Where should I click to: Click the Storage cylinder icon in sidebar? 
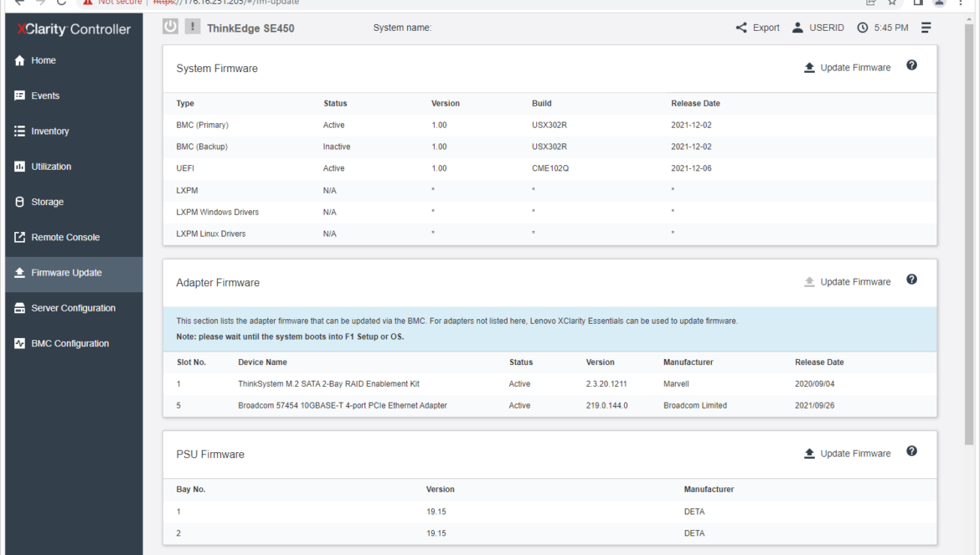click(19, 202)
